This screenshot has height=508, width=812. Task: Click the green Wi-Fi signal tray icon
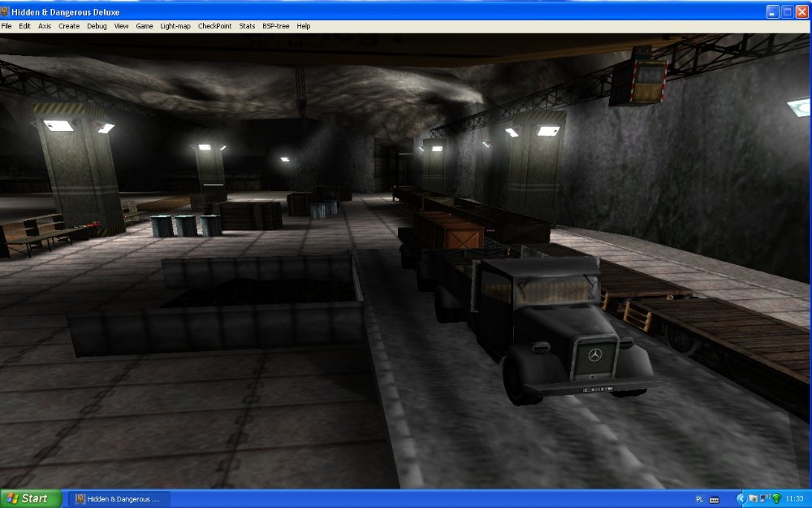776,499
